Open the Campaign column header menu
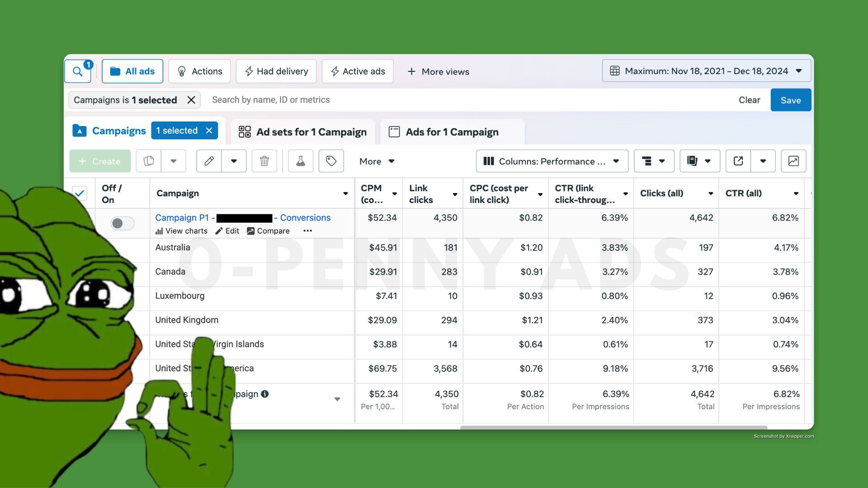This screenshot has height=488, width=868. 345,194
